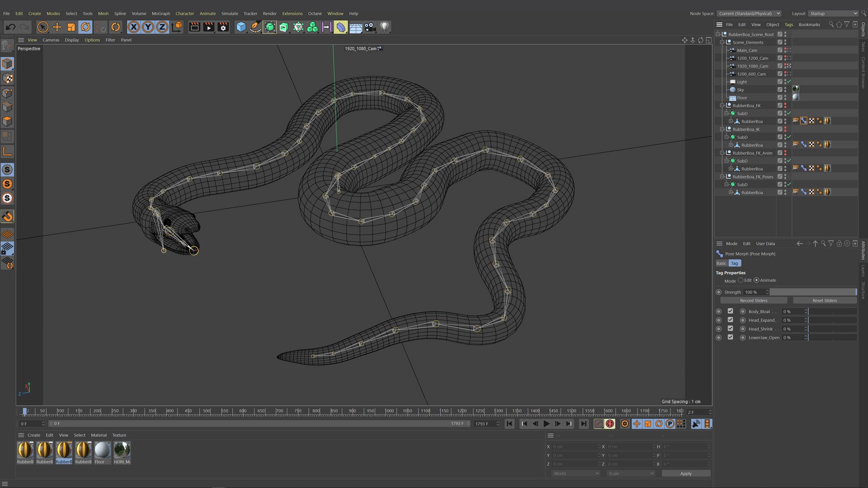The width and height of the screenshot is (868, 488).
Task: Click the Body_Bloat slider track
Action: (832, 311)
